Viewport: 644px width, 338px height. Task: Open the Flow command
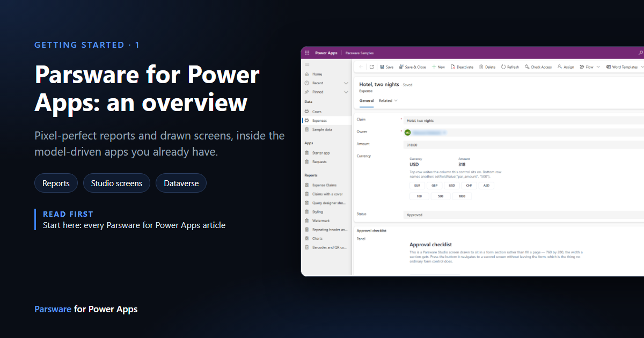pos(587,67)
